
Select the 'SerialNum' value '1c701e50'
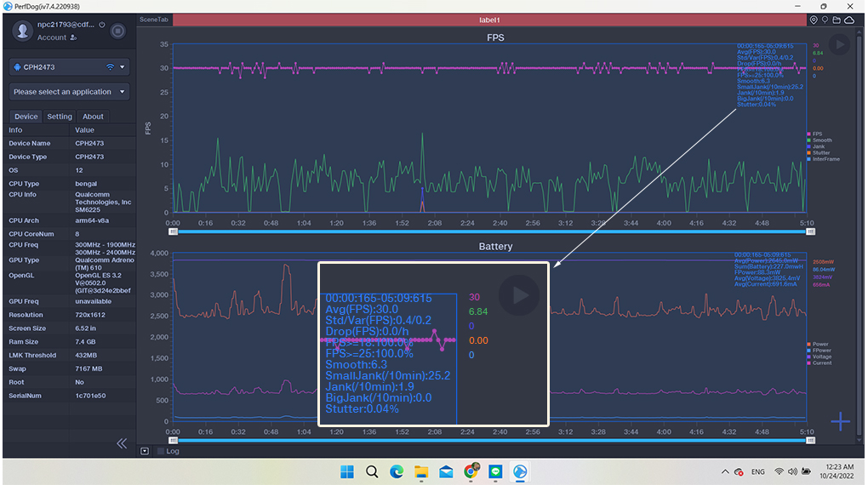[x=90, y=396]
